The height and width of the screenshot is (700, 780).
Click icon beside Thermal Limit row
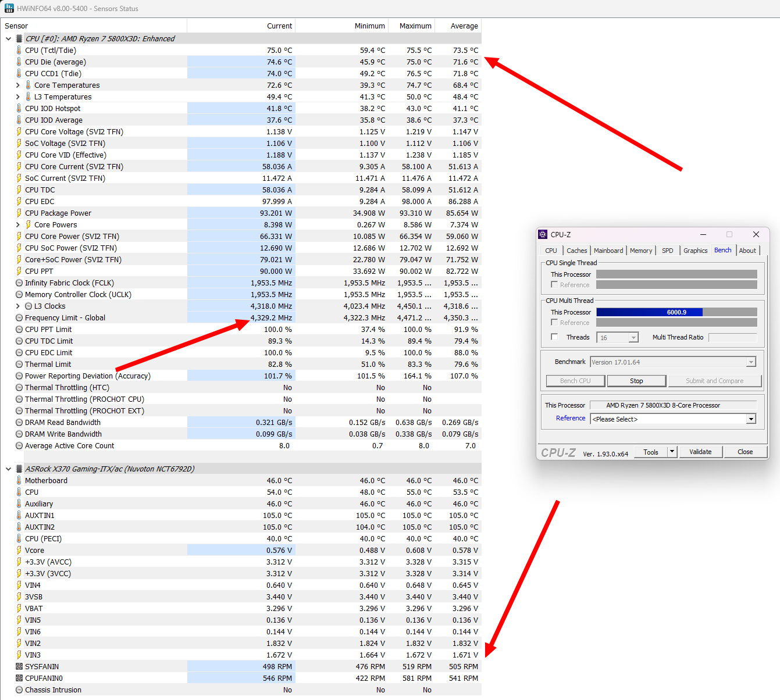coord(19,364)
